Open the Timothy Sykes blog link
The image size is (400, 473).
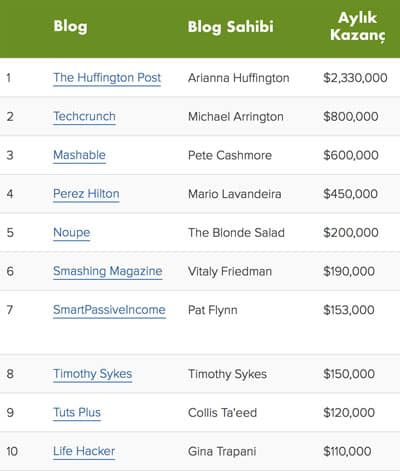pos(92,374)
